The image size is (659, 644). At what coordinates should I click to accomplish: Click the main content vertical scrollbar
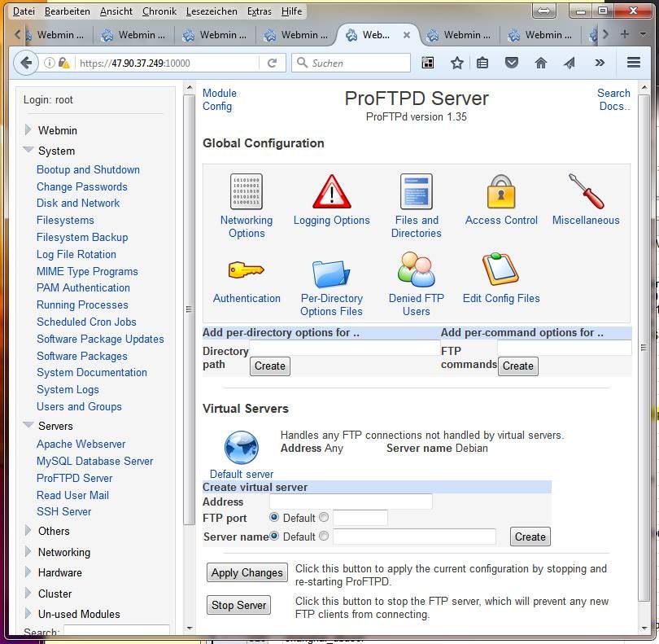coord(644,348)
